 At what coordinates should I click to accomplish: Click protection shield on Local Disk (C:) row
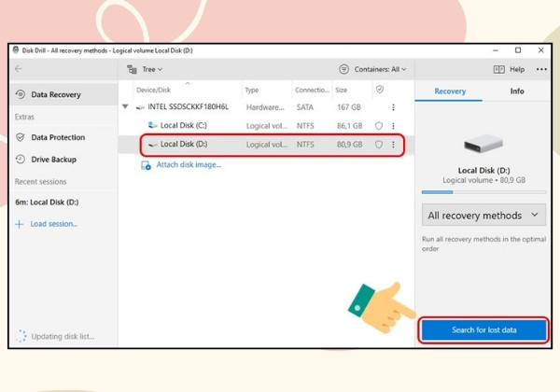coord(379,126)
